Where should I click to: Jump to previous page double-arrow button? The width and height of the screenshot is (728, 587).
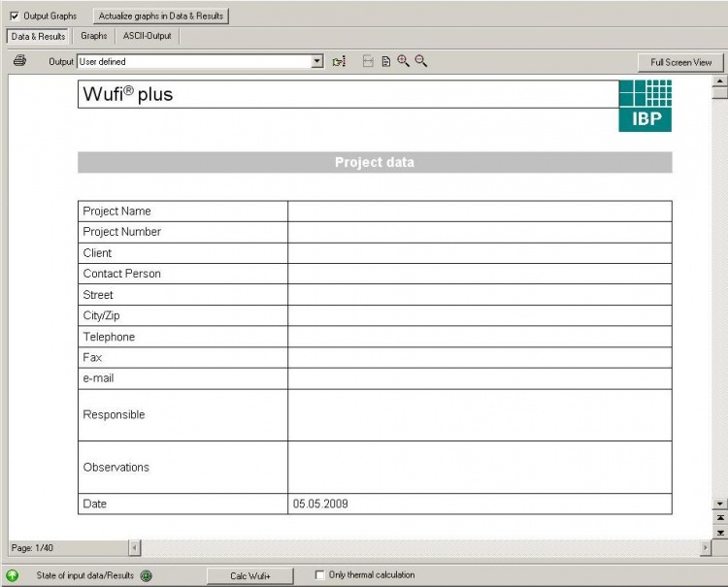720,518
